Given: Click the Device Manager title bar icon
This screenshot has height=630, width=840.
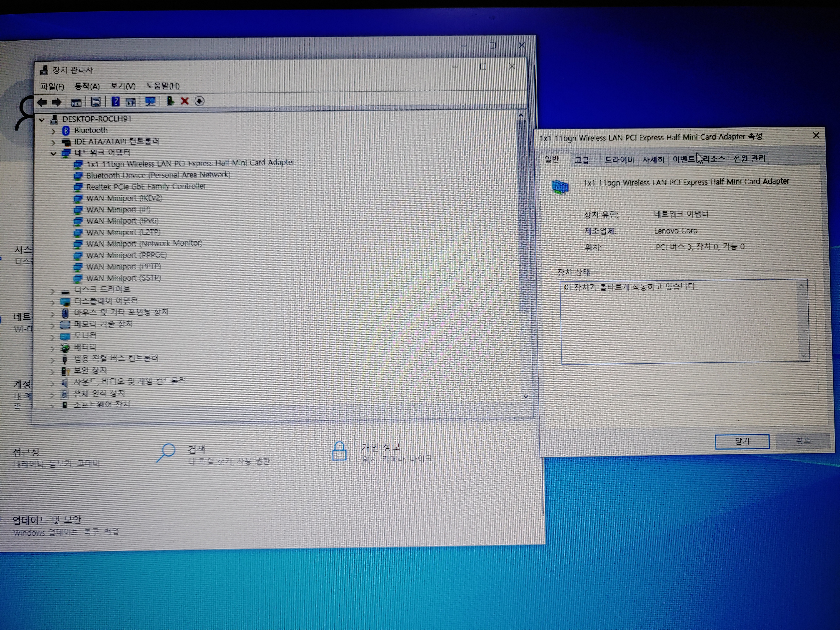Looking at the screenshot, I should tap(44, 71).
